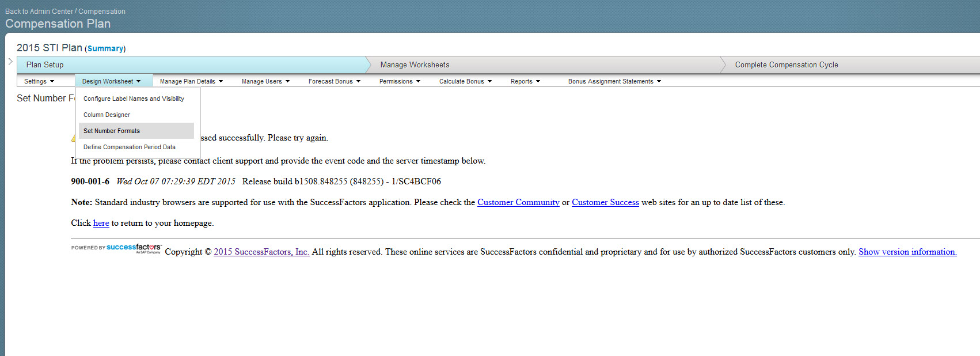Open the Compensation breadcrumb link
This screenshot has width=980, height=356.
point(102,11)
